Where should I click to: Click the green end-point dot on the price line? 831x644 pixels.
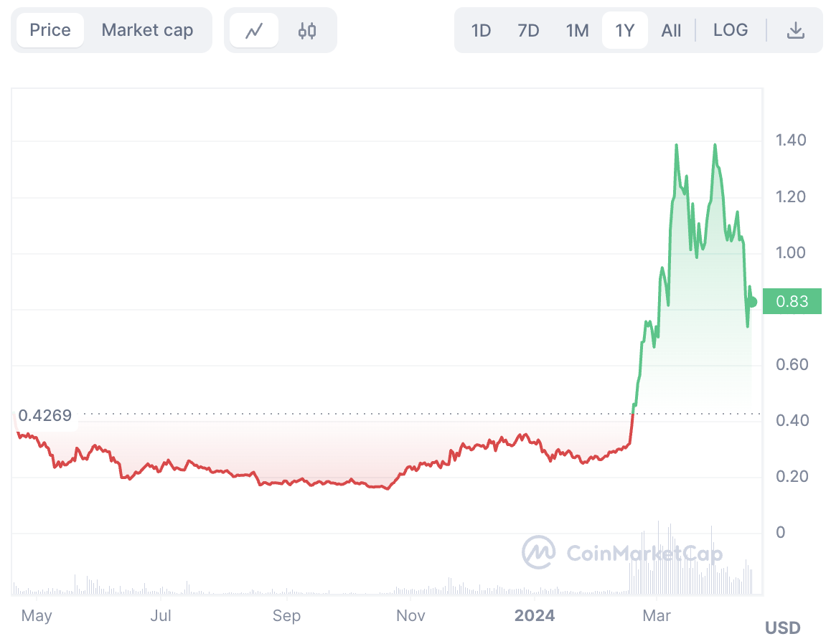click(x=753, y=302)
